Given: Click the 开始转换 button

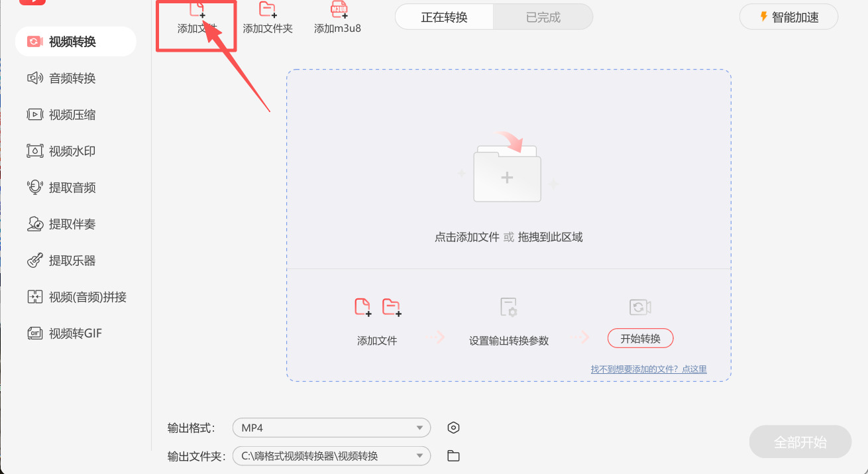Looking at the screenshot, I should pyautogui.click(x=640, y=339).
